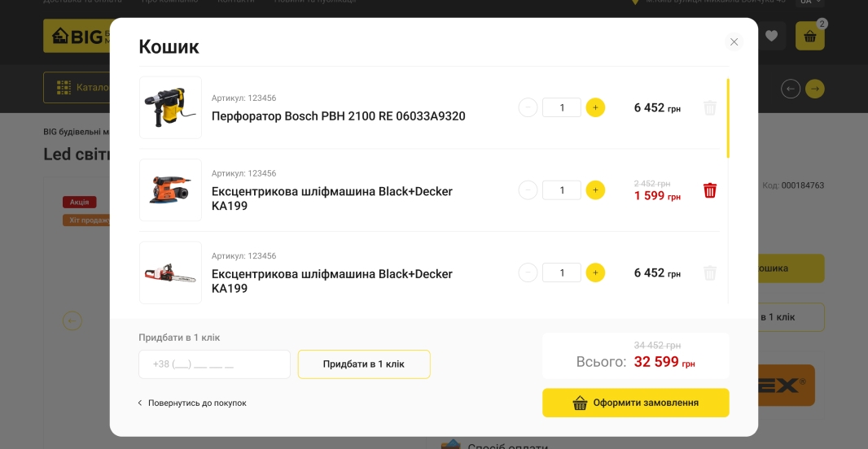Image resolution: width=868 pixels, height=449 pixels.
Task: Click the cart list yellow scrollbar
Action: pos(728,118)
